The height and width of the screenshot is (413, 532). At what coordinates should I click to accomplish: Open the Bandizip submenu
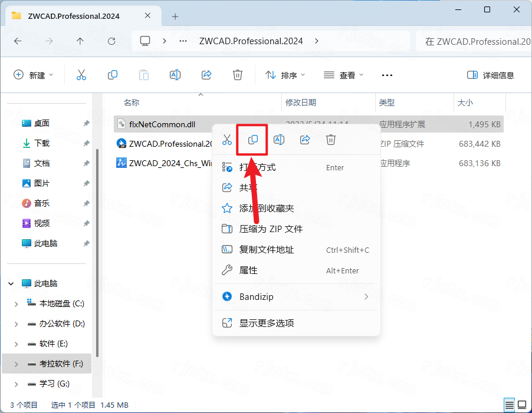tap(295, 296)
